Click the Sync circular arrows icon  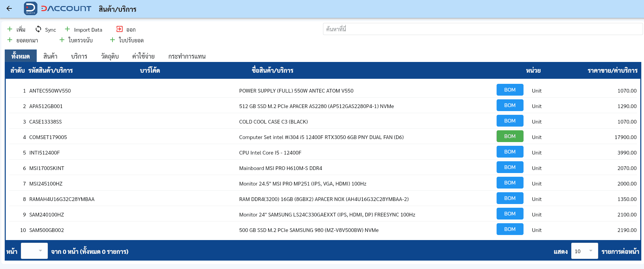pyautogui.click(x=38, y=29)
